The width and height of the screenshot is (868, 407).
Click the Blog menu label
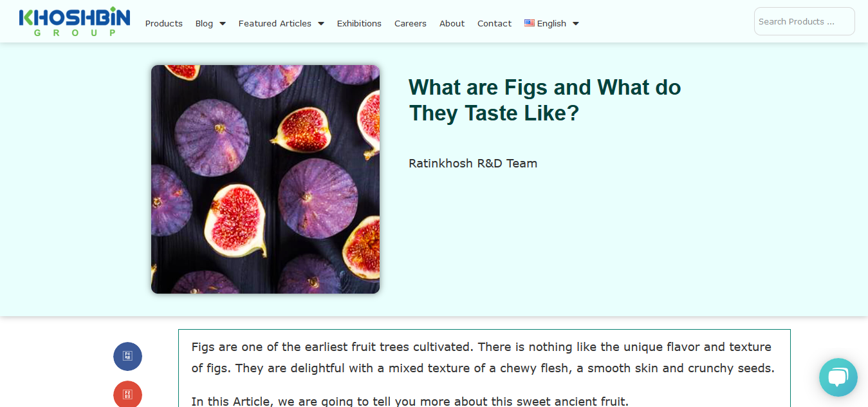click(x=204, y=23)
